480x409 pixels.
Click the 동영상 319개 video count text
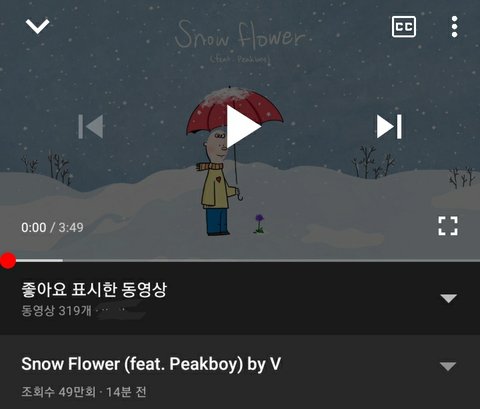click(x=56, y=311)
